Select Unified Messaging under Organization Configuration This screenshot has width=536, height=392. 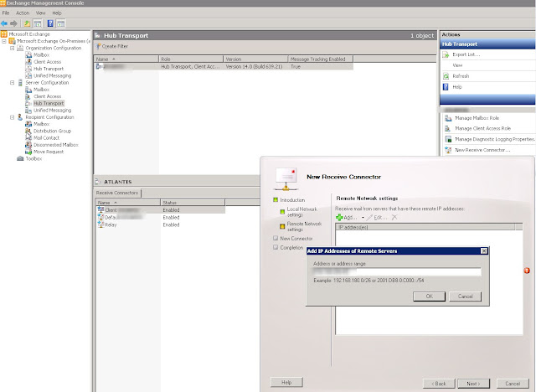52,75
